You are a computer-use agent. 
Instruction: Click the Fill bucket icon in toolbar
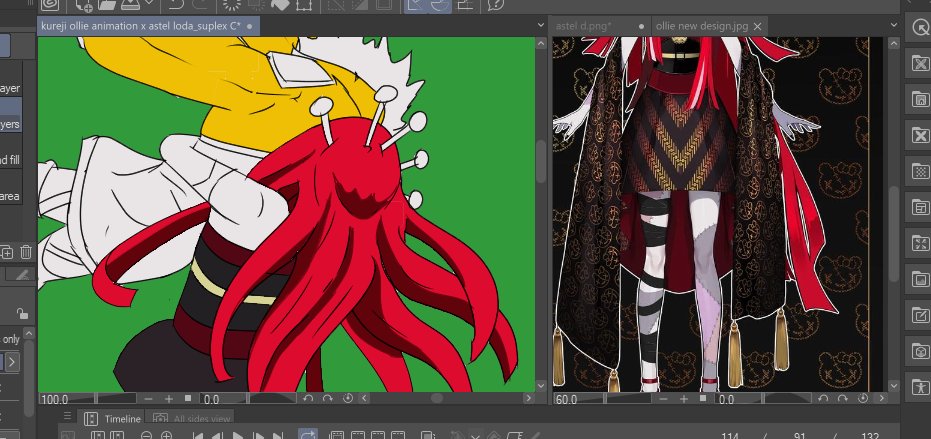pyautogui.click(x=280, y=5)
